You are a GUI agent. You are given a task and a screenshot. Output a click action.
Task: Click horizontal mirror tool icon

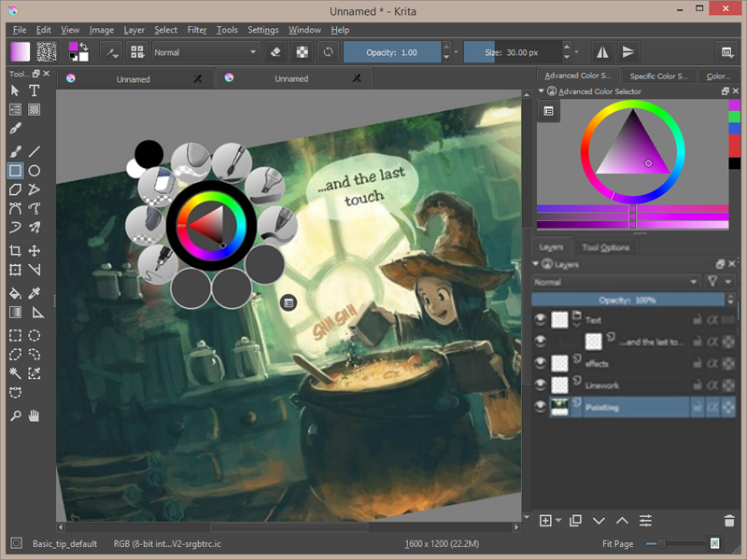[x=601, y=52]
